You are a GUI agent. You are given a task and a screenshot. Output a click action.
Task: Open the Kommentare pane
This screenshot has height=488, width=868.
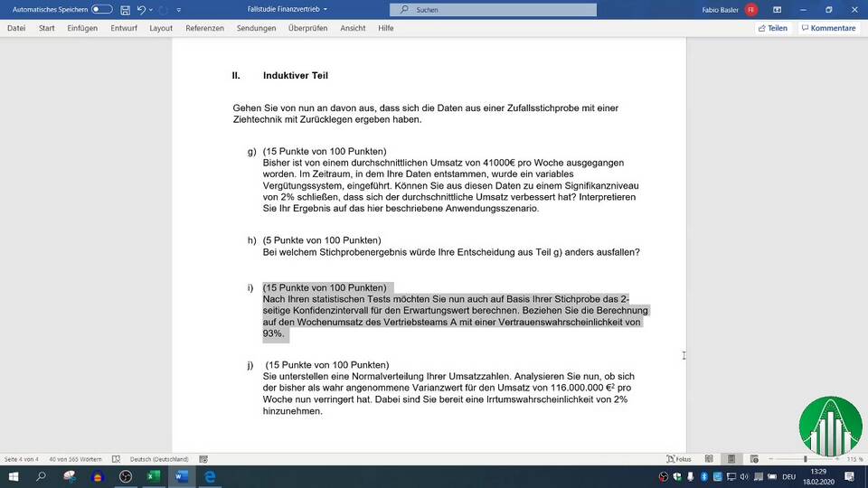[x=829, y=28]
